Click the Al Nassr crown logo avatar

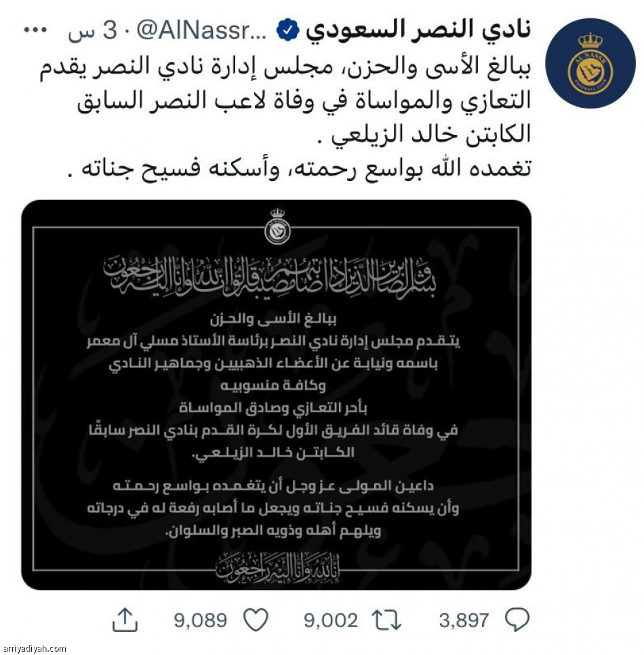(x=591, y=60)
